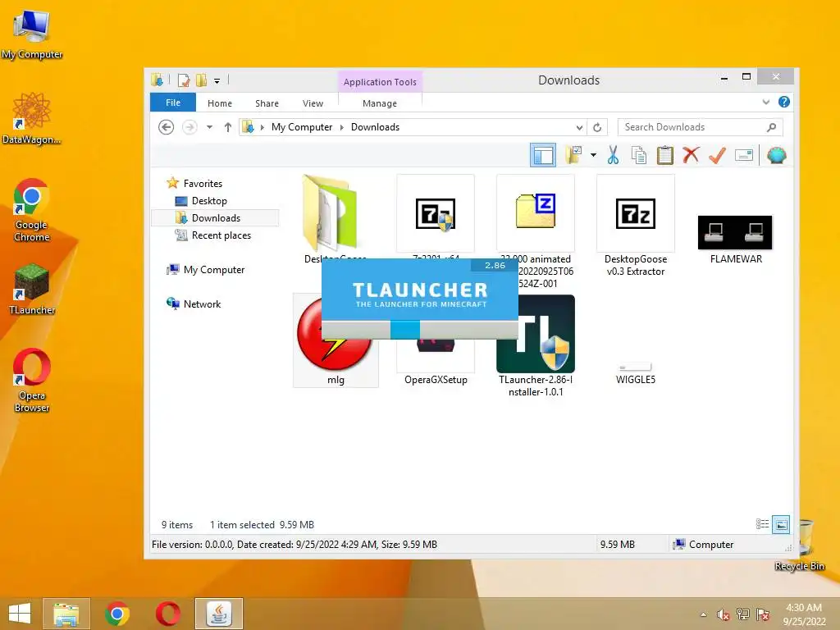This screenshot has height=630, width=840.
Task: Open the View ribbon tab
Action: pyautogui.click(x=313, y=103)
